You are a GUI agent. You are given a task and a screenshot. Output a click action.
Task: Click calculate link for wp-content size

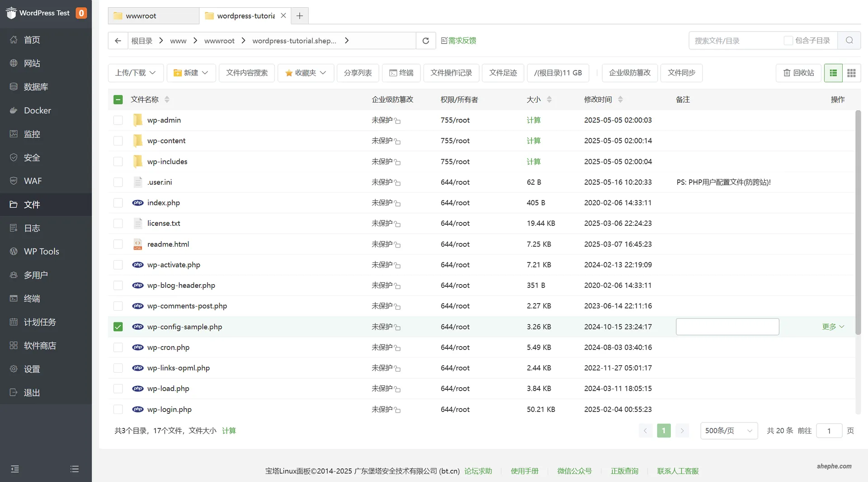(x=533, y=141)
